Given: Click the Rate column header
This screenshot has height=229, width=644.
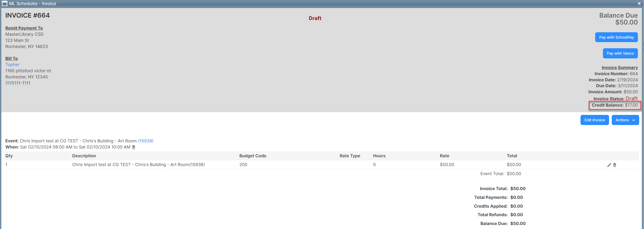Looking at the screenshot, I should (444, 156).
